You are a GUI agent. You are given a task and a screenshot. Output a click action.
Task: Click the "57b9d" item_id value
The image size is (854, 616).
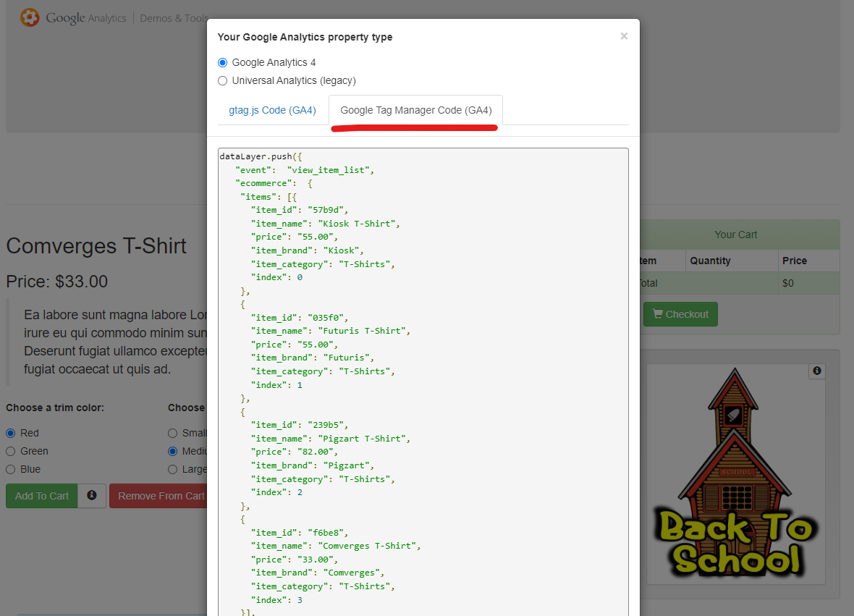pyautogui.click(x=326, y=210)
